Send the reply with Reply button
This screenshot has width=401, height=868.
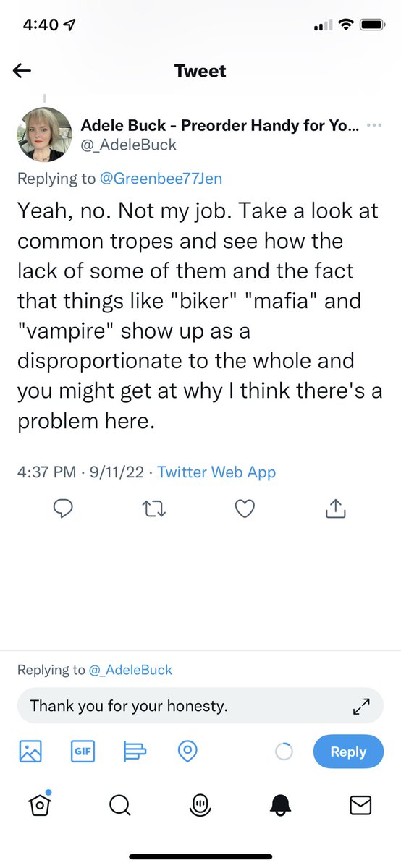click(x=348, y=752)
